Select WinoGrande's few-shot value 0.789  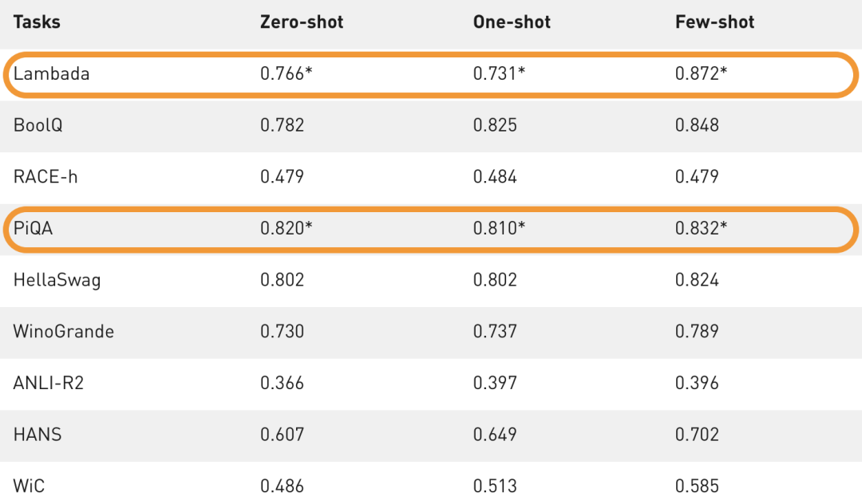pos(697,331)
